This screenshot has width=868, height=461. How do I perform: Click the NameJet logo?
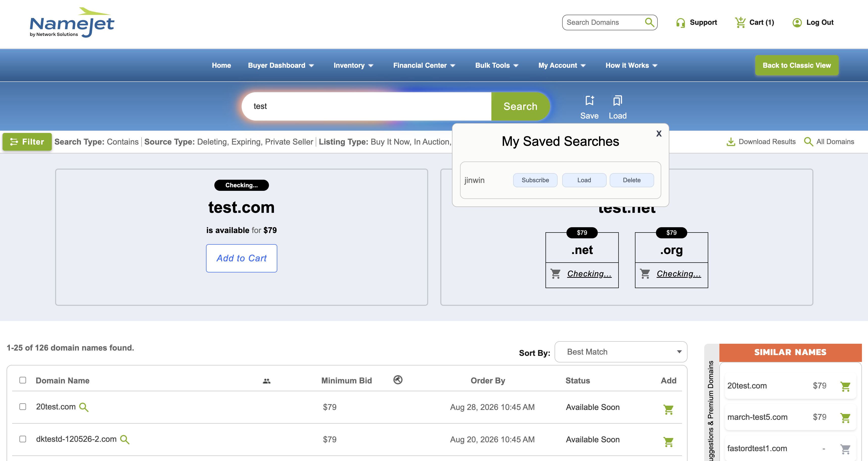(x=72, y=22)
